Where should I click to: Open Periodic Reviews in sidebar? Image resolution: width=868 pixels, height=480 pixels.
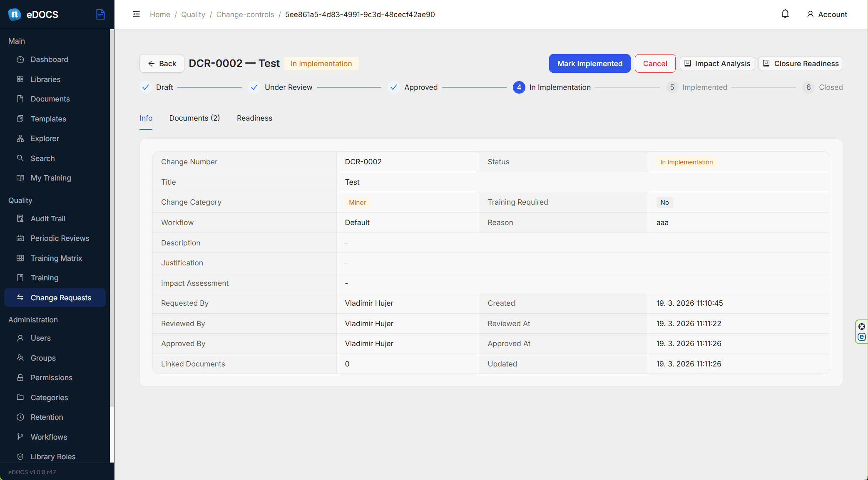click(x=55, y=238)
